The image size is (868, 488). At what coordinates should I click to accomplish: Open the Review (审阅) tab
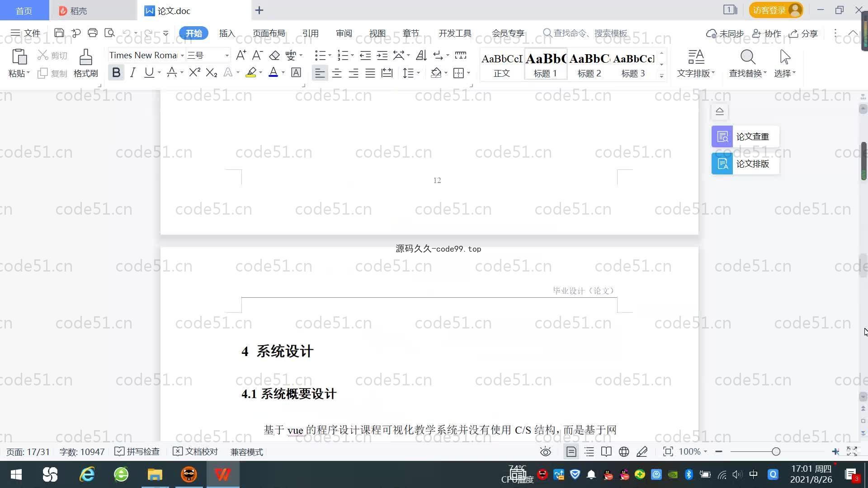344,33
